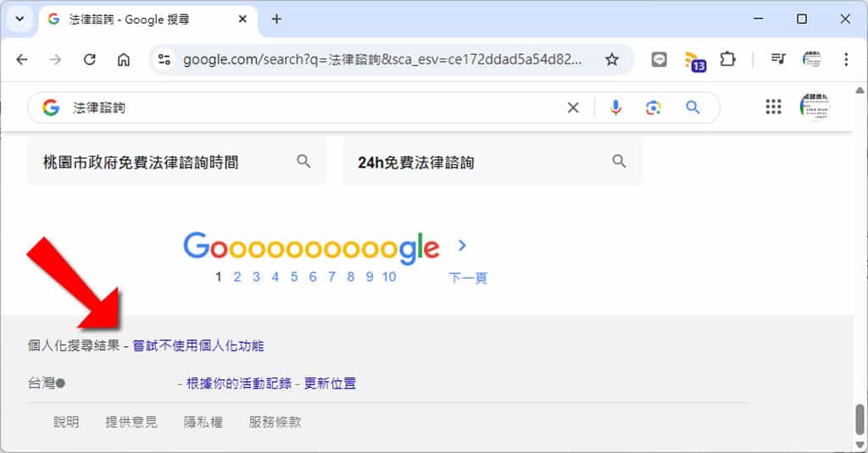The height and width of the screenshot is (453, 868).
Task: Reload the page with refresh icon
Action: [90, 59]
